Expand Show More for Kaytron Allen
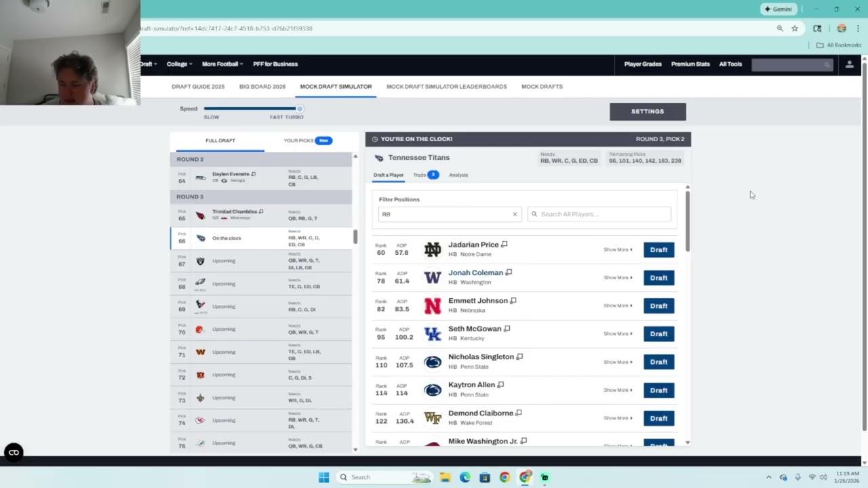 click(x=618, y=390)
